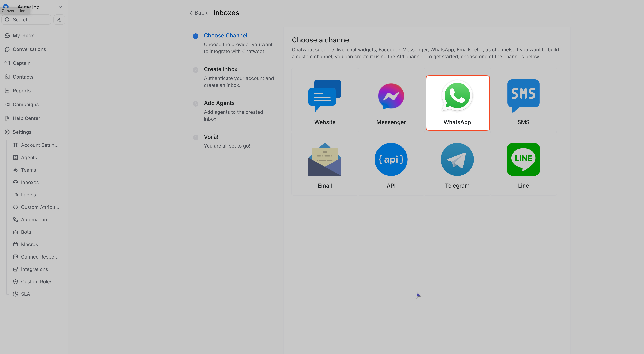Screen dimensions: 644x354
Task: Pick the Email envelope channel icon
Action: [325, 159]
